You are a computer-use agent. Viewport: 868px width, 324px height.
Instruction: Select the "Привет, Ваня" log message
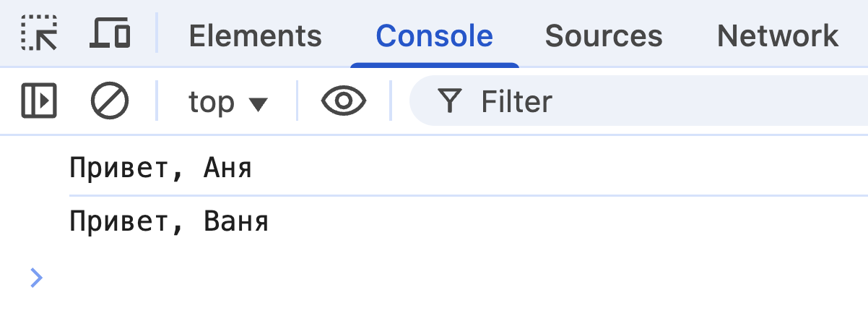pos(169,221)
